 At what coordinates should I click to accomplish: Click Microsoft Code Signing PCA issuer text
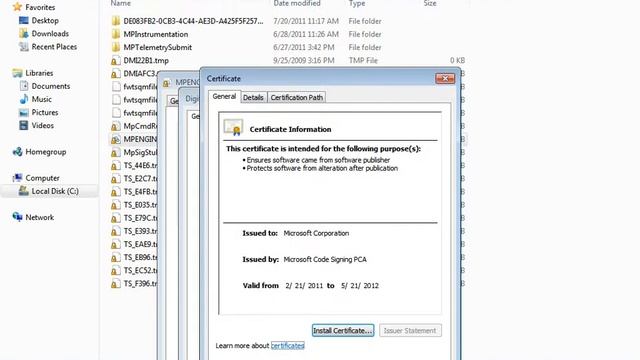point(325,260)
